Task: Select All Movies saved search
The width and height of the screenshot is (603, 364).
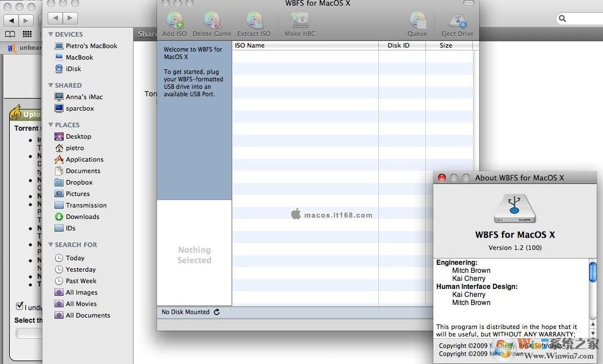Action: (x=76, y=304)
